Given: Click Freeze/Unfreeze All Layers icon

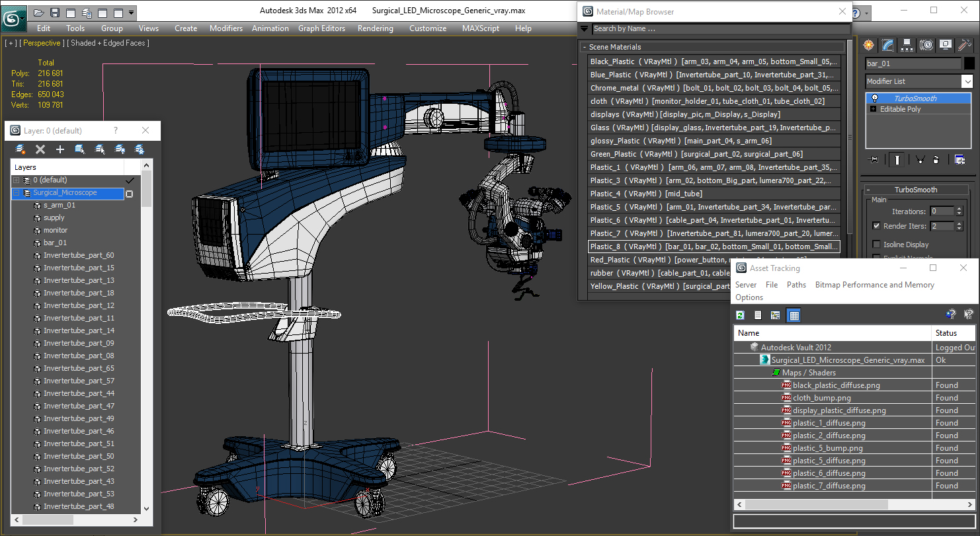Looking at the screenshot, I should point(140,149).
